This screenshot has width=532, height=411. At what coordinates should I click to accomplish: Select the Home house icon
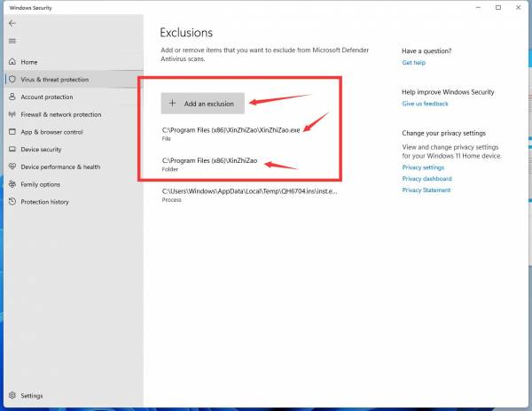(x=12, y=62)
